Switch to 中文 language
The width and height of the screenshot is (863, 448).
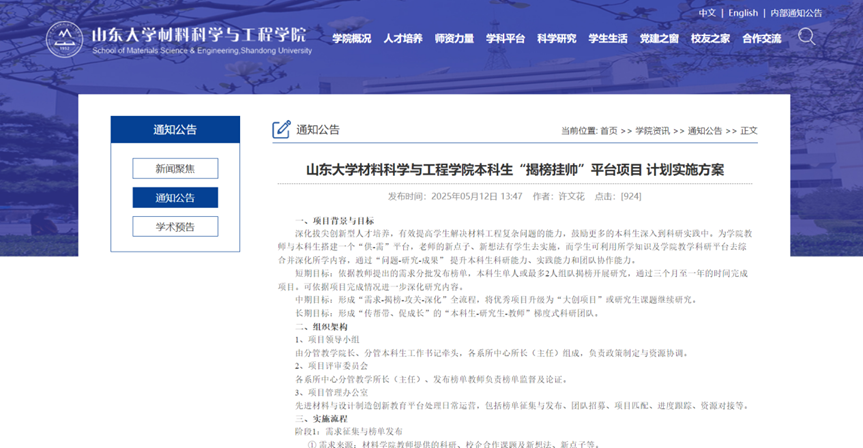tap(707, 13)
